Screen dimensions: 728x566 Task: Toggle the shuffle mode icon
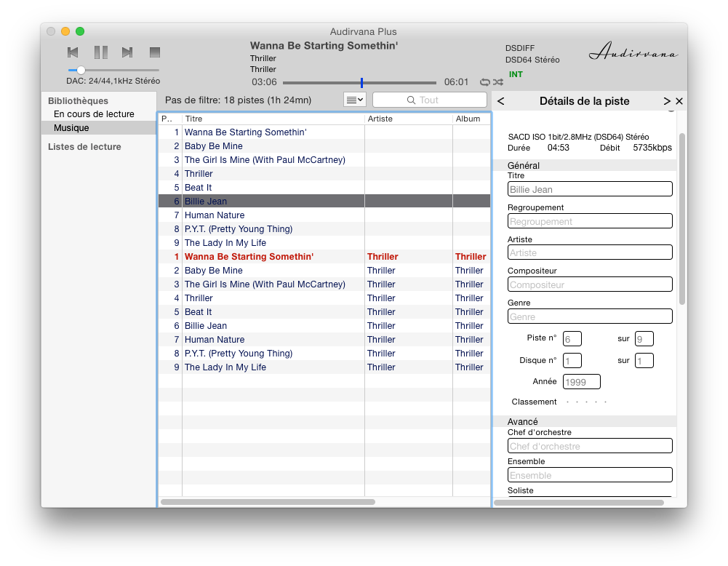498,82
